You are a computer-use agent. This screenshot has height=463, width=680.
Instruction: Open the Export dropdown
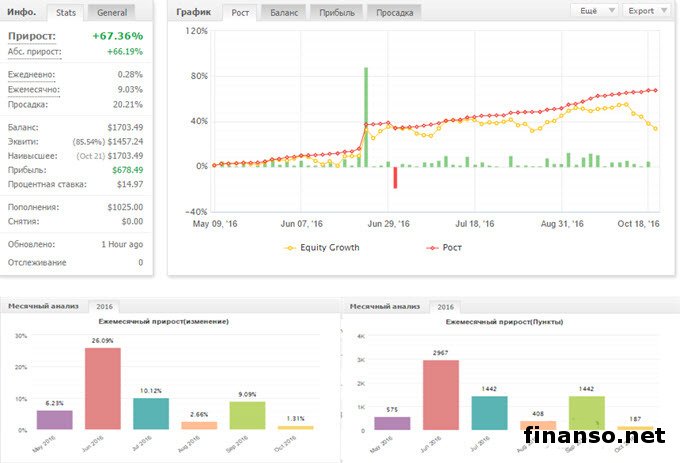(x=645, y=10)
